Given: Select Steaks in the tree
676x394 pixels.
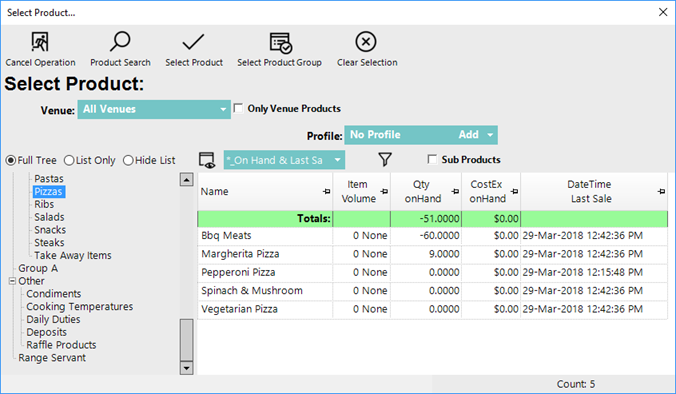Looking at the screenshot, I should 49,243.
